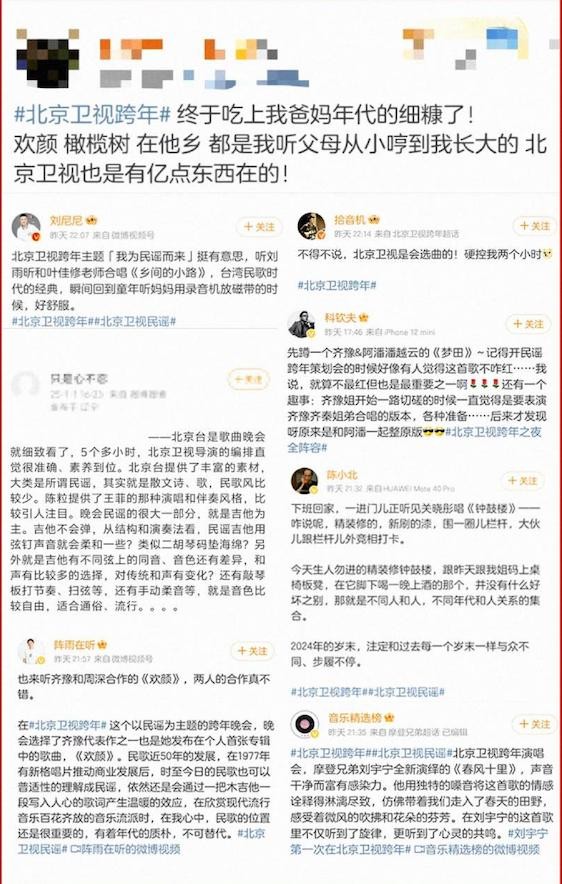Viewport: 562px width, 884px height.
Task: Open 陈小北's profile avatar
Action: click(x=304, y=480)
